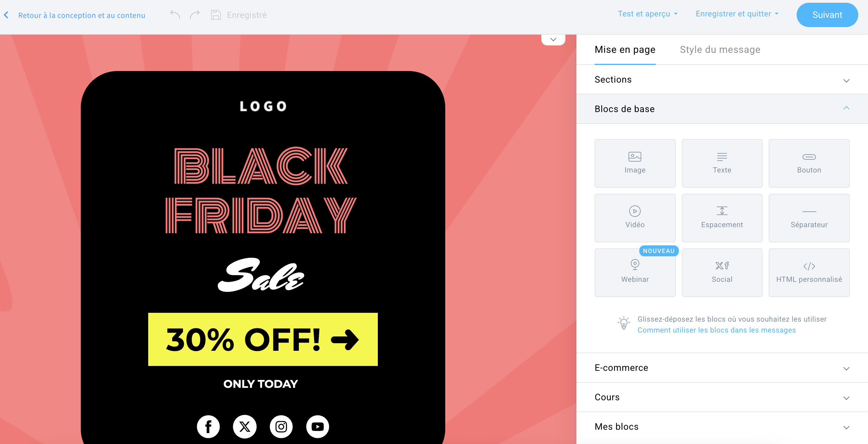Screen dimensions: 868x444
Task: Click the undo arrow icon
Action: [175, 15]
